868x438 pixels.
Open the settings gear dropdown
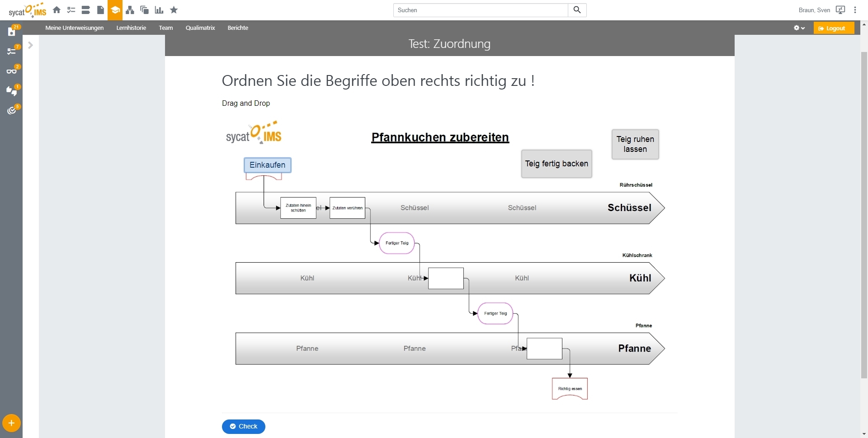pyautogui.click(x=799, y=28)
